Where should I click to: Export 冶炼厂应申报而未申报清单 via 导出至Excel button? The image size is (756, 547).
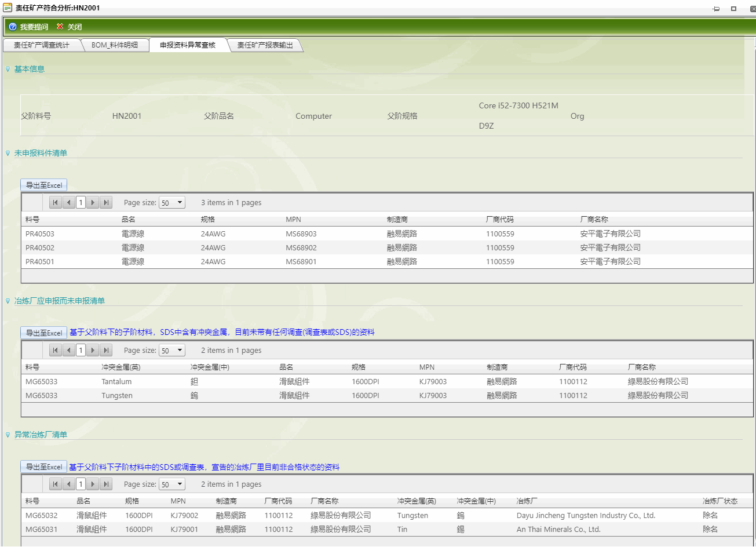(x=44, y=333)
